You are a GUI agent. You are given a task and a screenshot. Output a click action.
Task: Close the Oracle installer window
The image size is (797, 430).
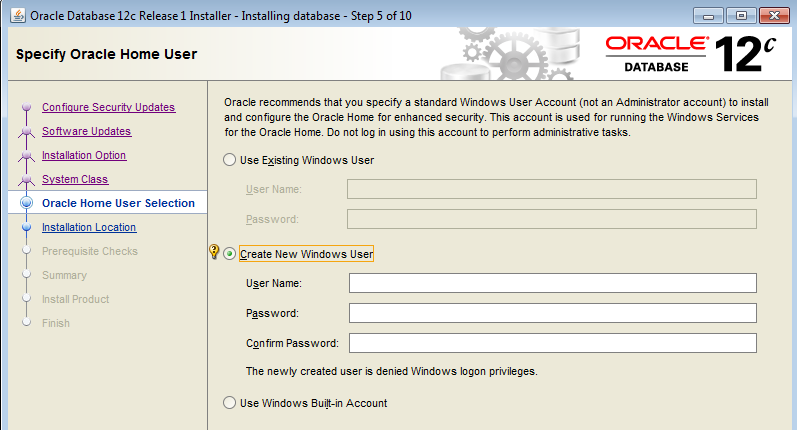click(x=774, y=16)
